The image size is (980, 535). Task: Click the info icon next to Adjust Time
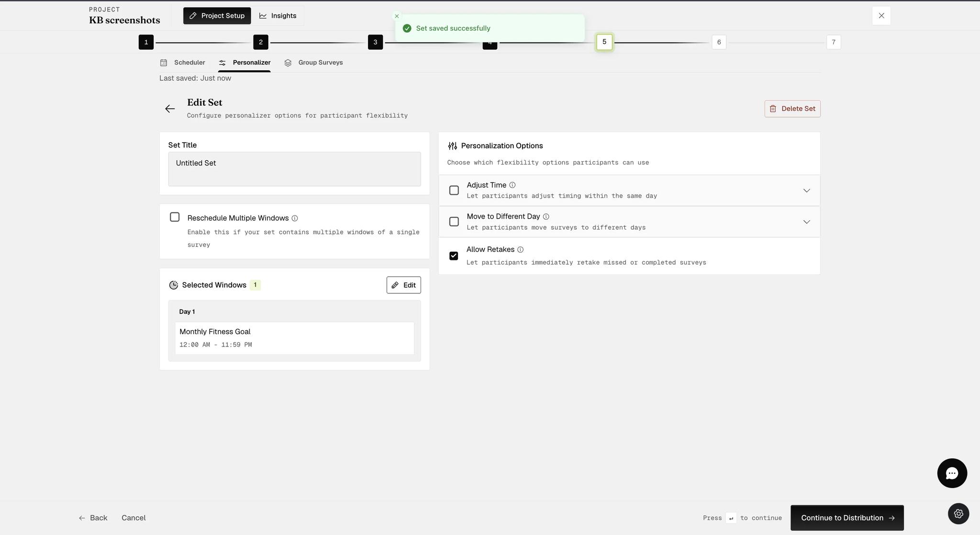512,185
